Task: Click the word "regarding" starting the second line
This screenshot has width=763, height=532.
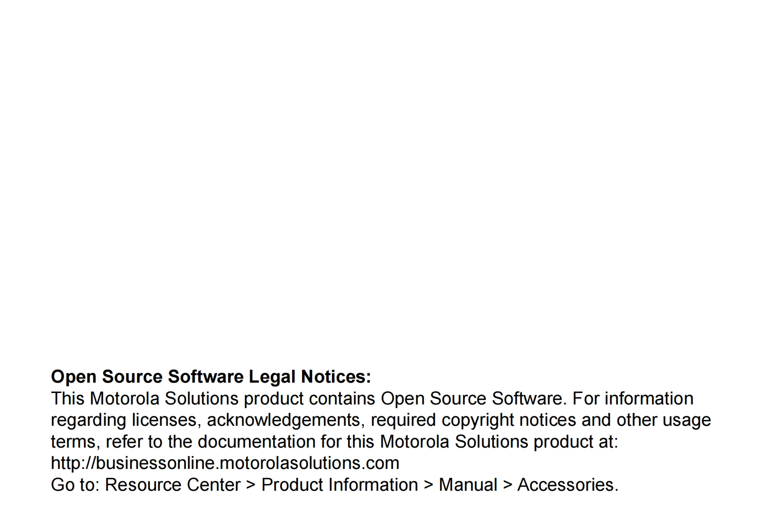Action: point(88,420)
